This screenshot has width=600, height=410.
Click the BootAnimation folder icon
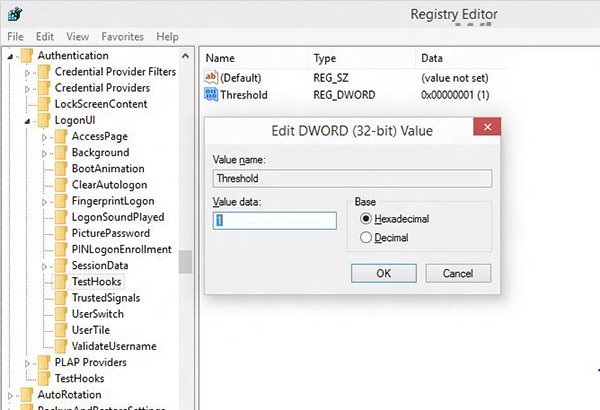pyautogui.click(x=61, y=168)
